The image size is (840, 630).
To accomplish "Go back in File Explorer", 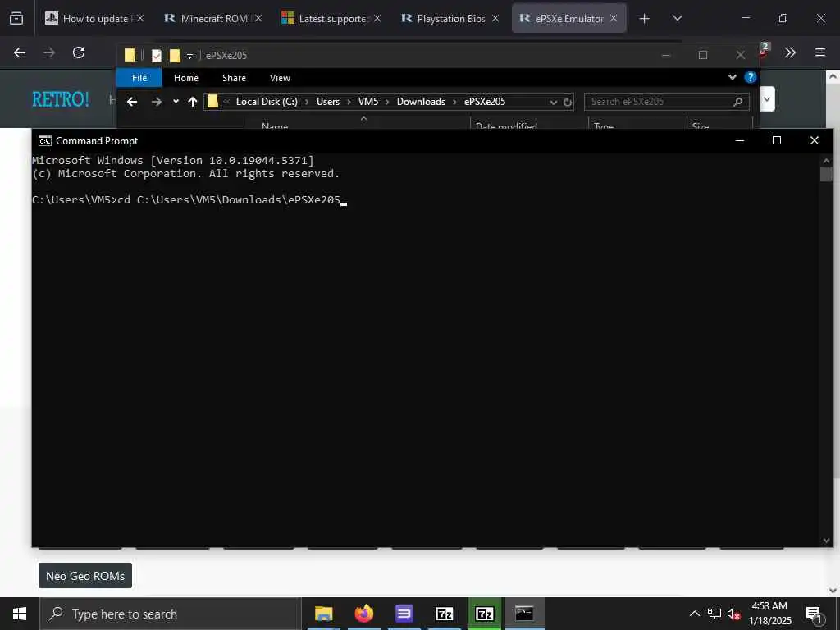I will [x=132, y=101].
